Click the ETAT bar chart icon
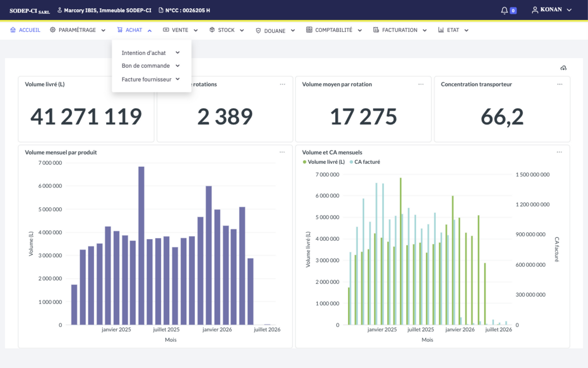Viewport: 588px width, 368px height. pyautogui.click(x=441, y=30)
